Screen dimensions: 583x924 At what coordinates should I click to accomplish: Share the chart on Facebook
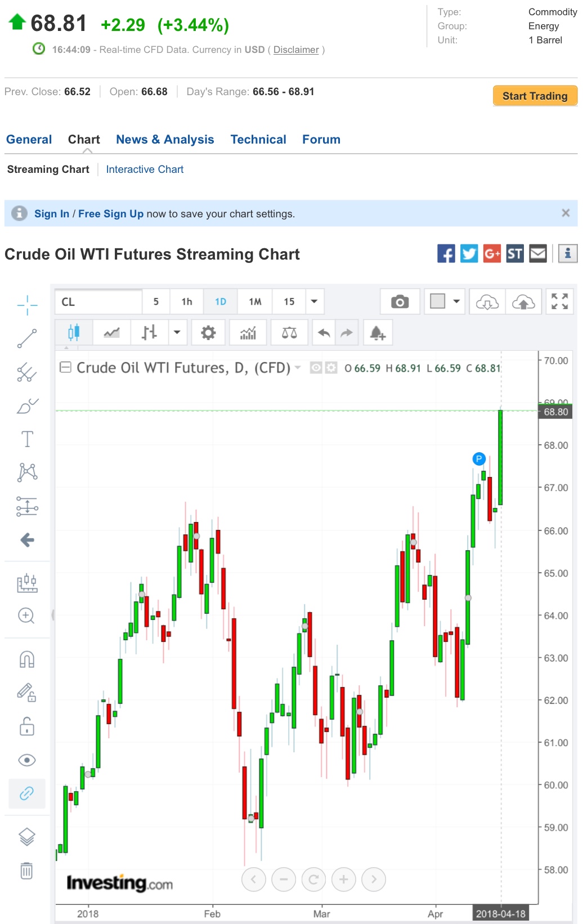[446, 254]
